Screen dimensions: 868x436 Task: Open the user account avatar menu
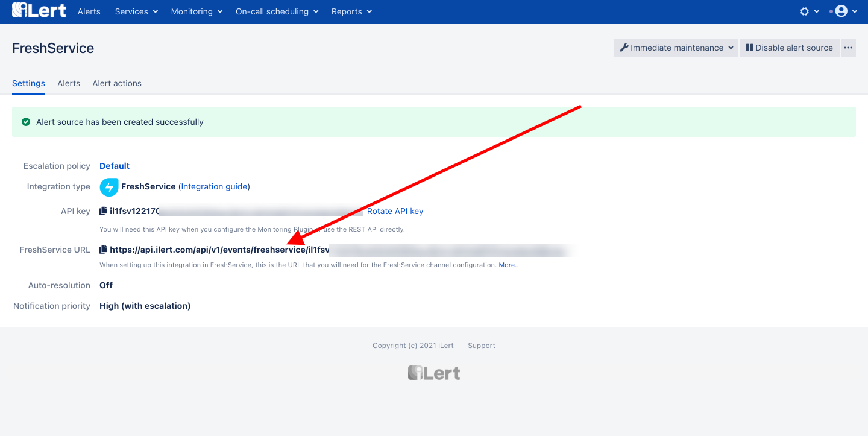(x=846, y=11)
